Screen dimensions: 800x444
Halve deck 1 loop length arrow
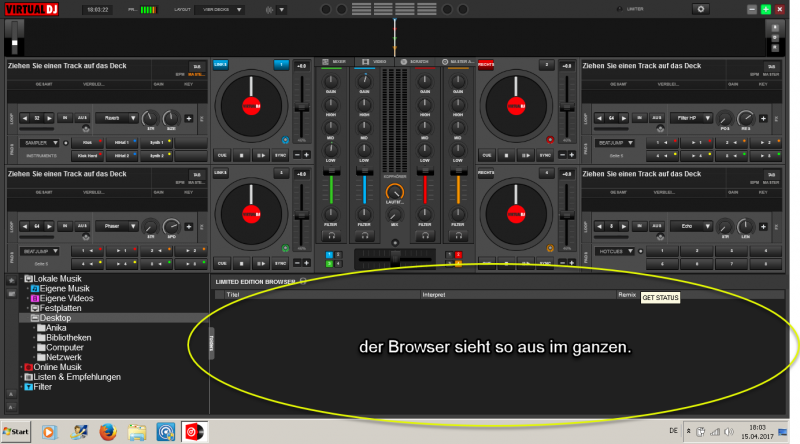[24, 118]
